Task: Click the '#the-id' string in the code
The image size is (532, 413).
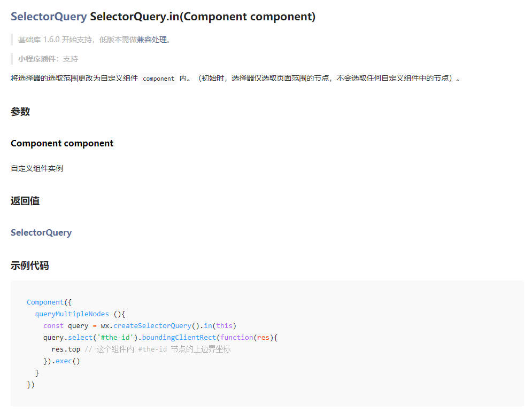Action: pyautogui.click(x=113, y=337)
